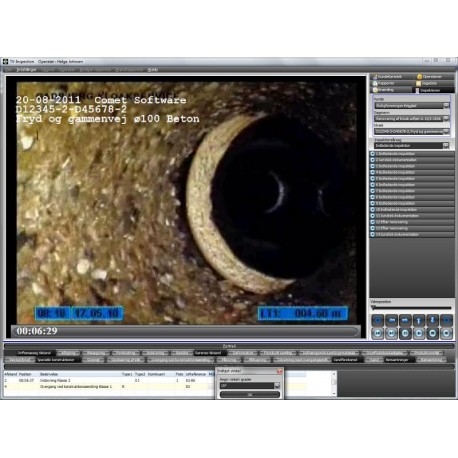Pause the inspection video
The width and height of the screenshot is (458, 458).
tap(405, 333)
